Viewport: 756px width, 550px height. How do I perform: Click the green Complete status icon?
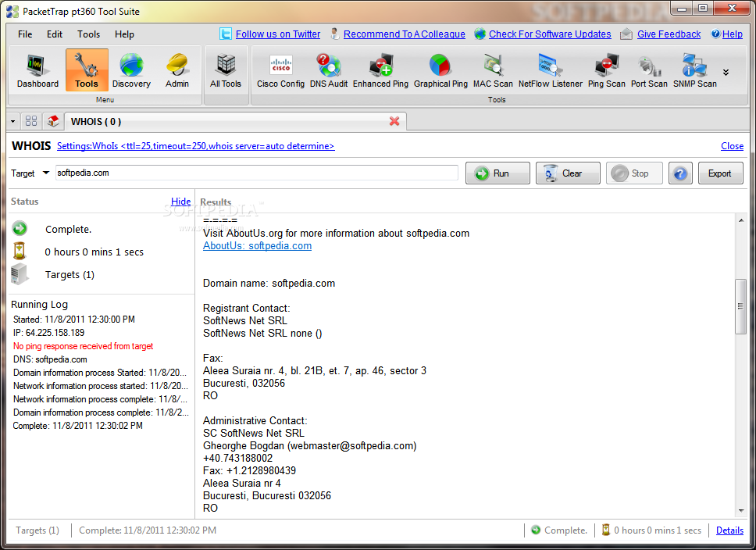[x=20, y=228]
